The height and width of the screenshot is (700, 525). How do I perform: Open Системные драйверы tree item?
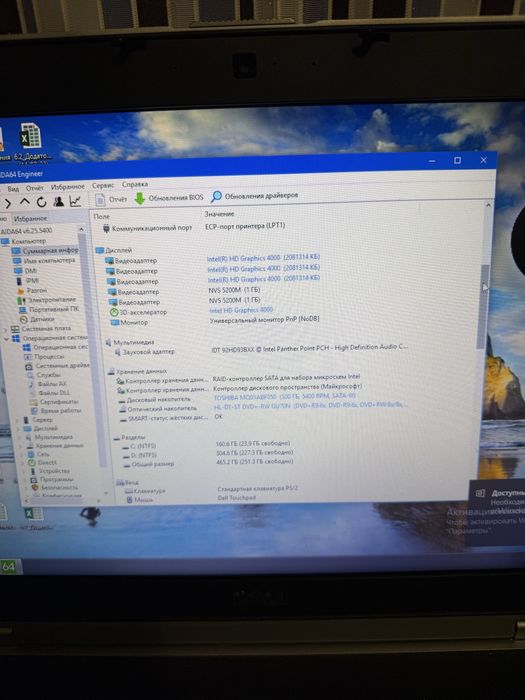[x=57, y=366]
